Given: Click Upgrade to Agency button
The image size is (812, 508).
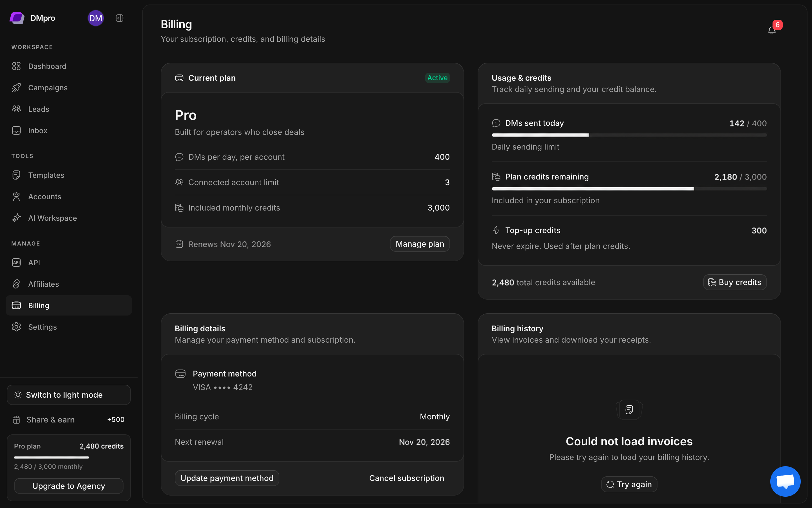Looking at the screenshot, I should 69,486.
